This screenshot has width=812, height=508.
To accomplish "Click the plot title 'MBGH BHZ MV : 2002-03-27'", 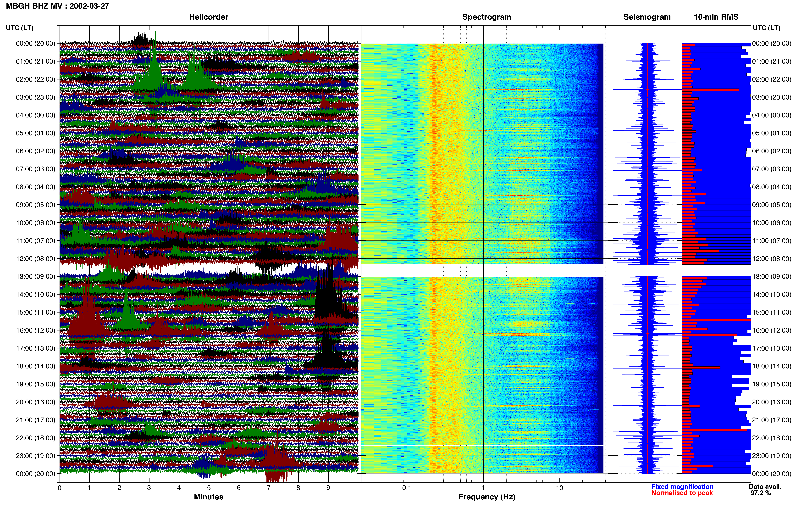I will [57, 6].
